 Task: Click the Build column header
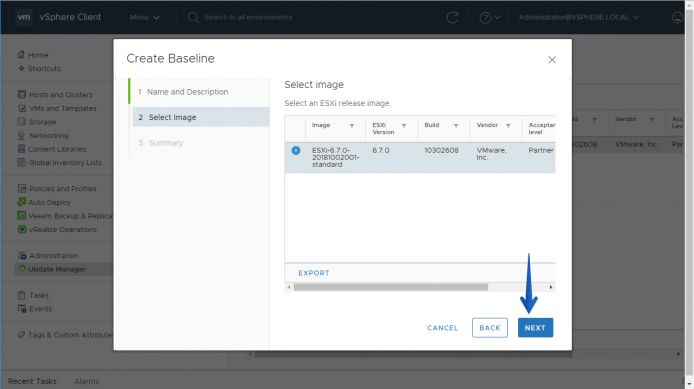tap(432, 125)
